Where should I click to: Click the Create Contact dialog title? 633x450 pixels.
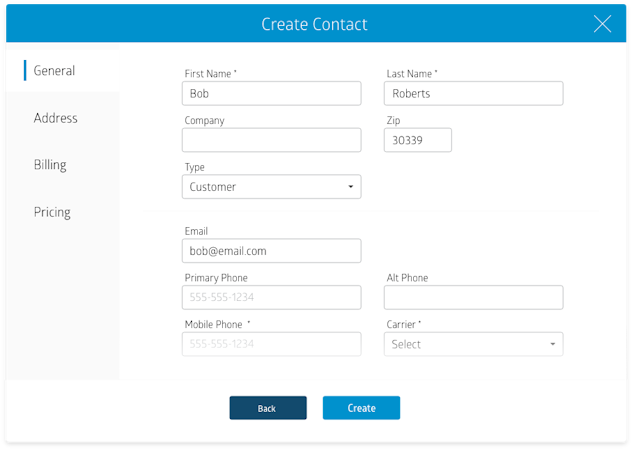coord(314,24)
